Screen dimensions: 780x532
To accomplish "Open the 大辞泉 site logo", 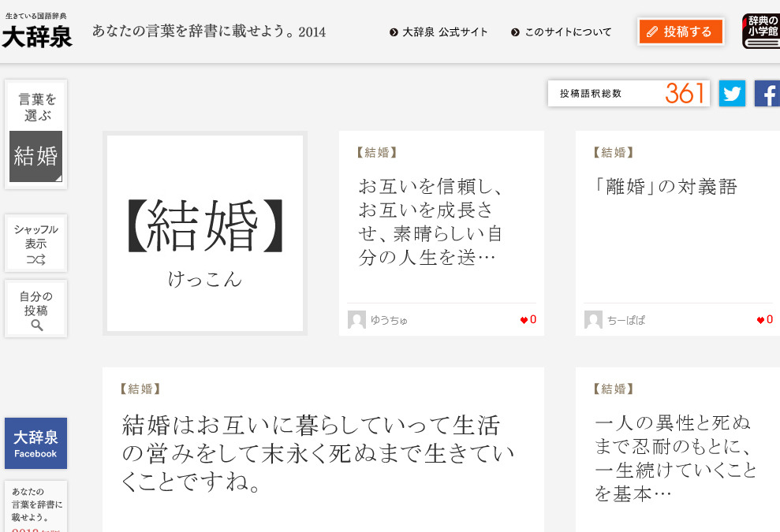I will click(x=37, y=31).
